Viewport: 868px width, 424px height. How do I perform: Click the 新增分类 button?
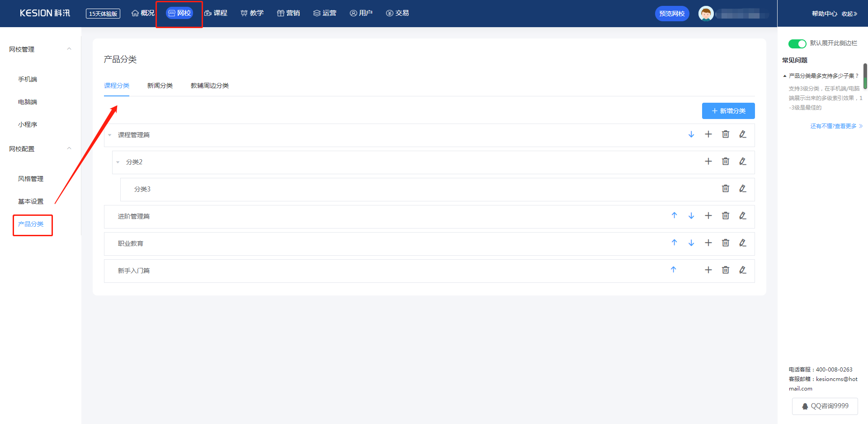pos(728,111)
